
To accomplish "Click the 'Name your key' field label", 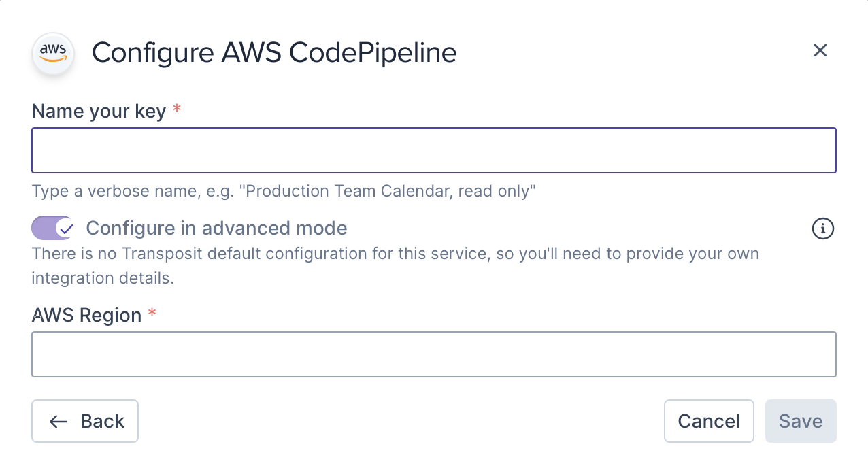I will 99,112.
